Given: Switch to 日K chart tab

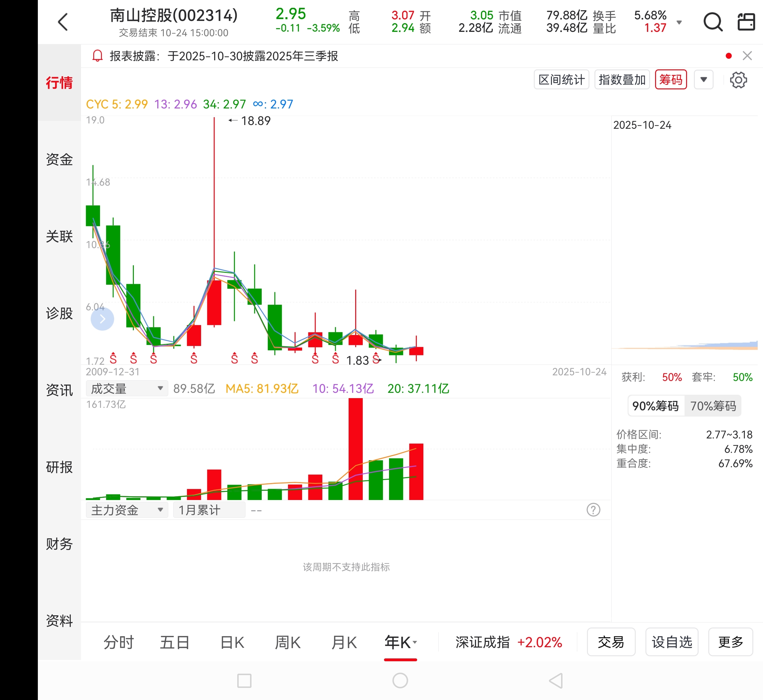Looking at the screenshot, I should point(232,642).
